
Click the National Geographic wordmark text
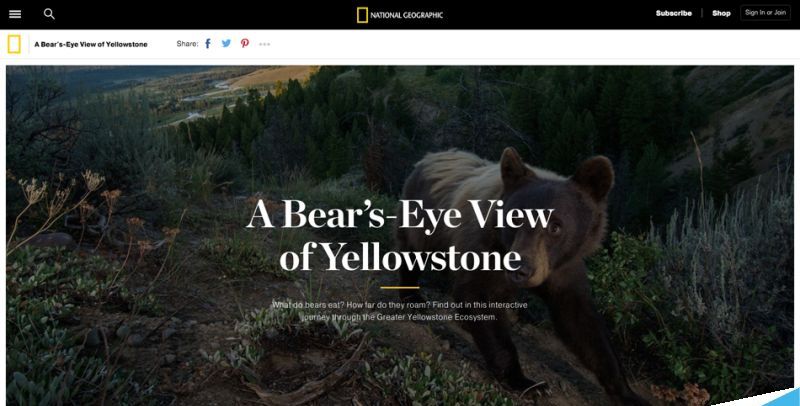(407, 15)
